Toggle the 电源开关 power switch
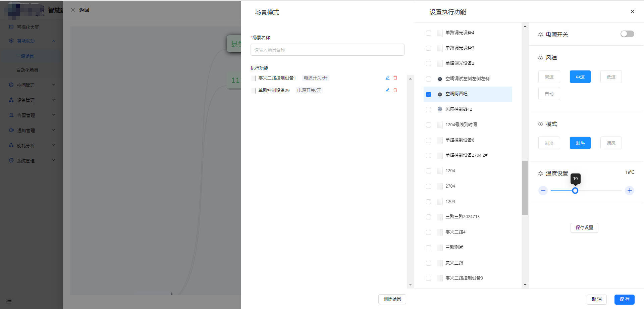The image size is (644, 309). tap(627, 34)
